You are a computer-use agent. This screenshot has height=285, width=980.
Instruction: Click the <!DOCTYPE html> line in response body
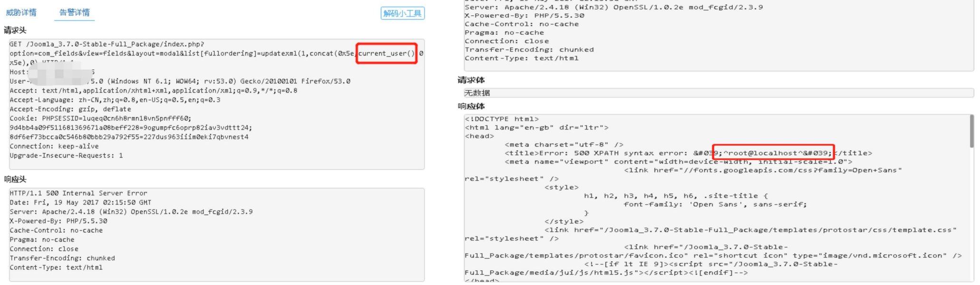pos(502,119)
